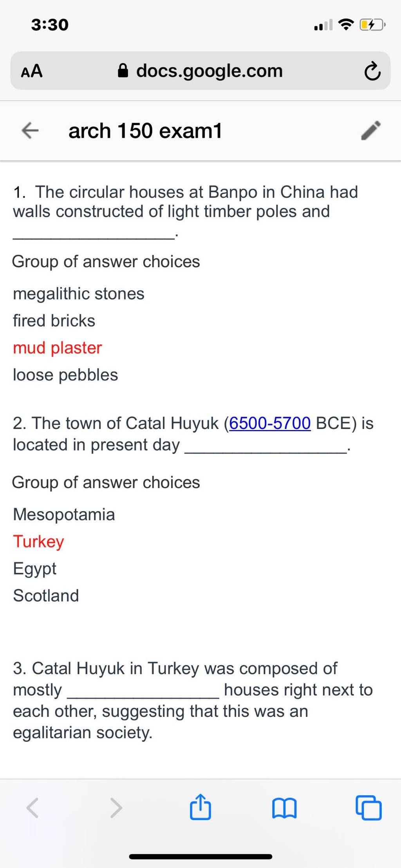The image size is (401, 868).
Task: Tap the back arrow beside document title
Action: pyautogui.click(x=30, y=130)
